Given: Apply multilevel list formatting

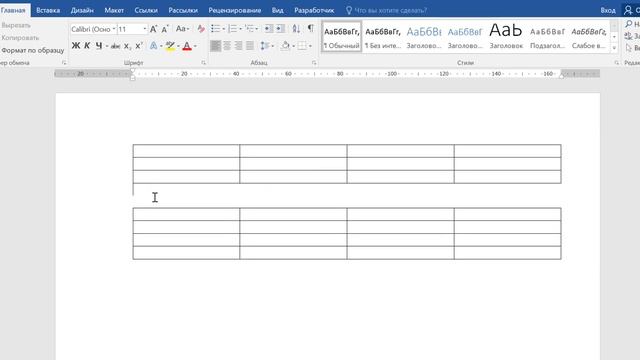Looking at the screenshot, I should coord(249,29).
